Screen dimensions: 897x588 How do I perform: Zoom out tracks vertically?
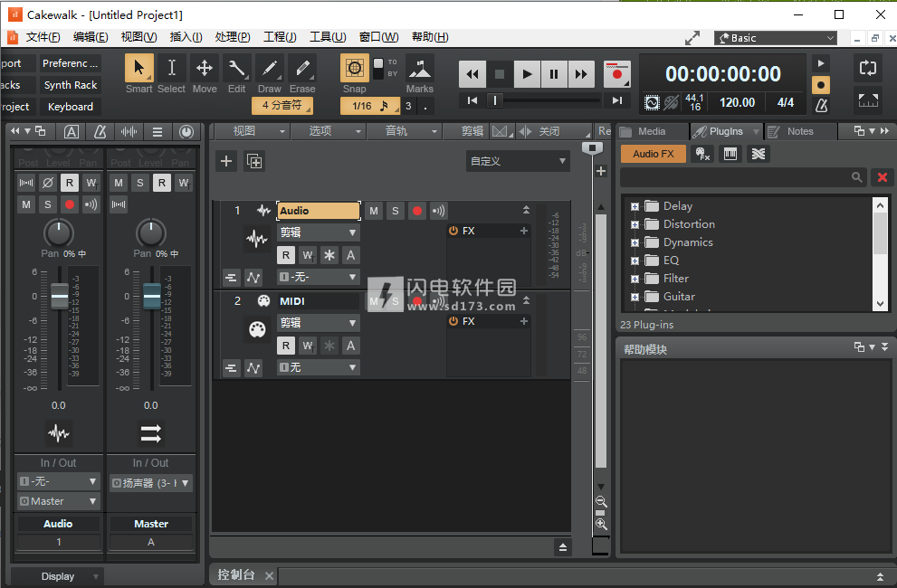coord(601,502)
